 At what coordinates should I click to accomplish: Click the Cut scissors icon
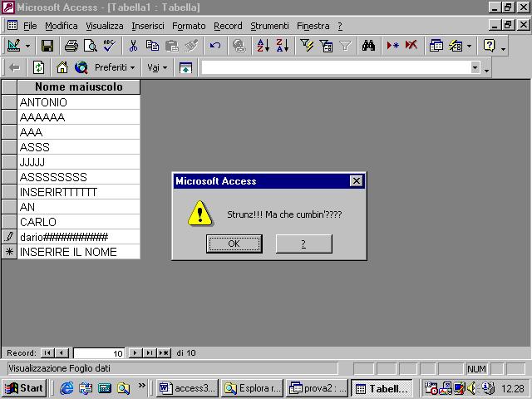(133, 46)
